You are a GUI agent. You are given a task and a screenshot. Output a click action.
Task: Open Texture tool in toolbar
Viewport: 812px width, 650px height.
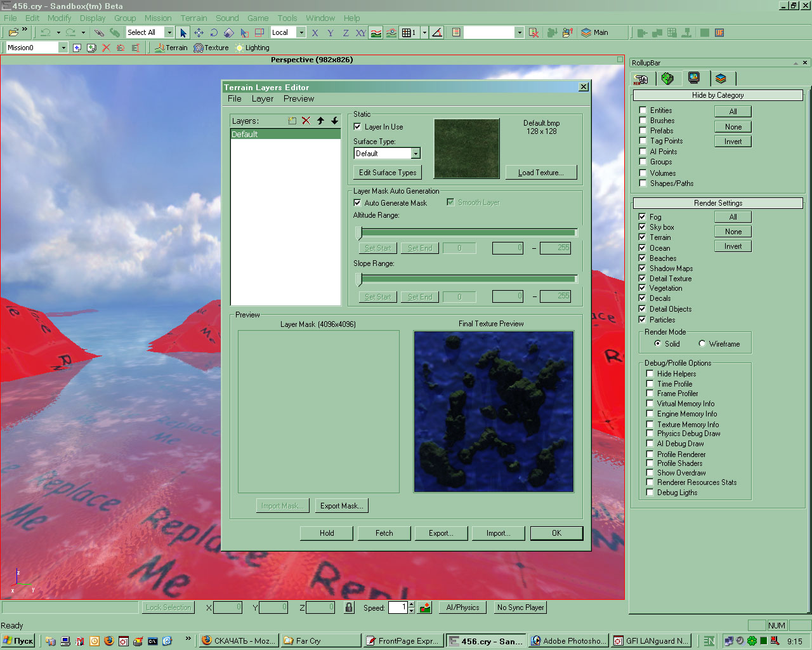click(211, 48)
